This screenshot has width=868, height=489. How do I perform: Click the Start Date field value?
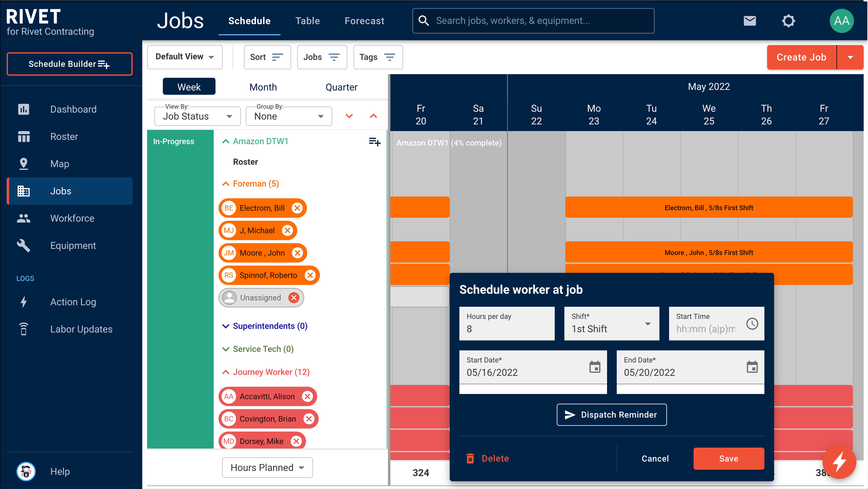click(x=492, y=373)
